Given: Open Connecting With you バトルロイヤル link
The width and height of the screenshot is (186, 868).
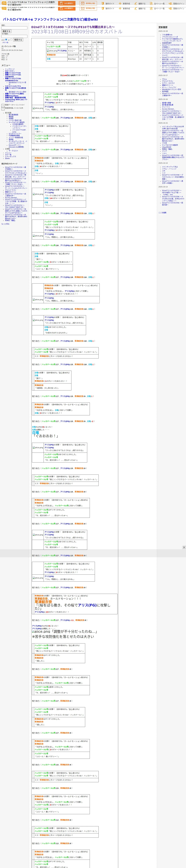Looking at the screenshot, I should coord(16,100).
